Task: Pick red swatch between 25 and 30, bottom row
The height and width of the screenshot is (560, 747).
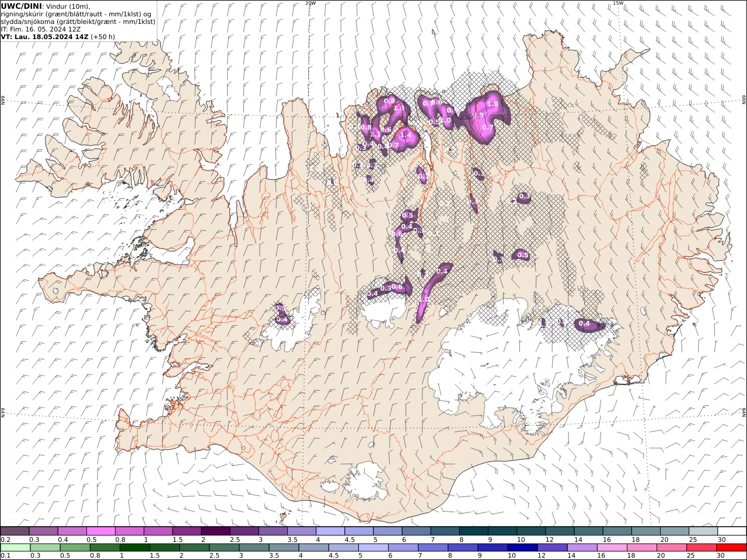Action: (x=700, y=548)
